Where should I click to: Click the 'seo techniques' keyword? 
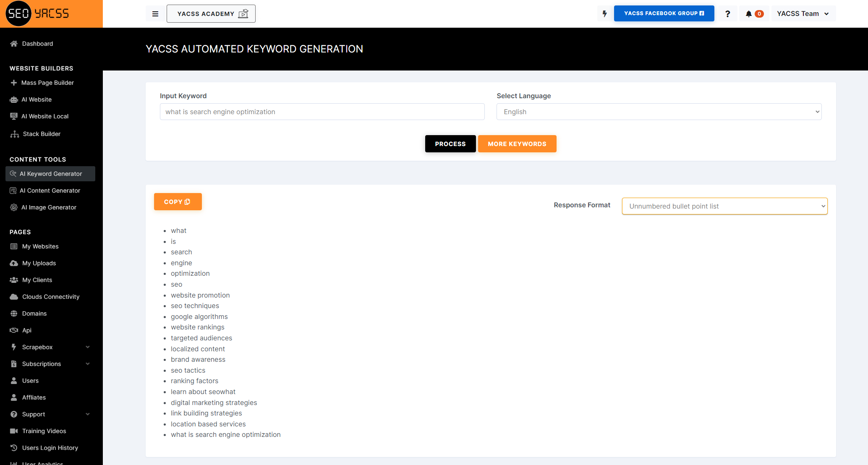click(x=195, y=306)
